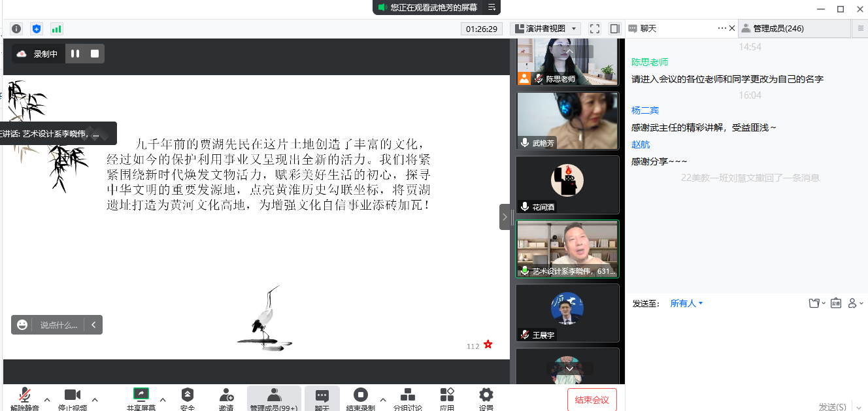Image resolution: width=868 pixels, height=411 pixels.
Task: Open 设置 settings gear icon
Action: (486, 395)
